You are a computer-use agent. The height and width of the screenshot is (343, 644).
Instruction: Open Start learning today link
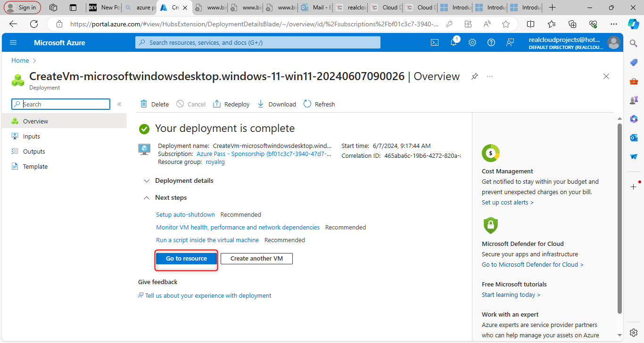click(x=511, y=294)
